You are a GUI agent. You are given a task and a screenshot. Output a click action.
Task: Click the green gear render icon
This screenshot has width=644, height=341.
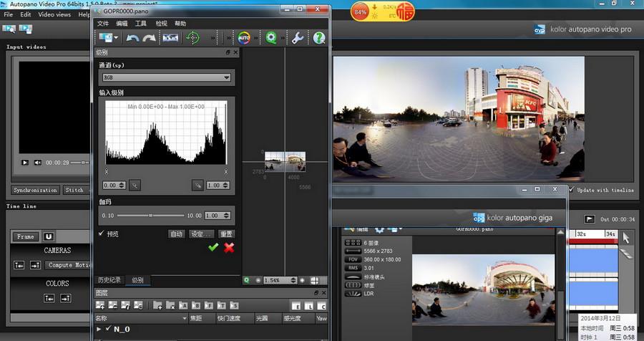pyautogui.click(x=271, y=38)
